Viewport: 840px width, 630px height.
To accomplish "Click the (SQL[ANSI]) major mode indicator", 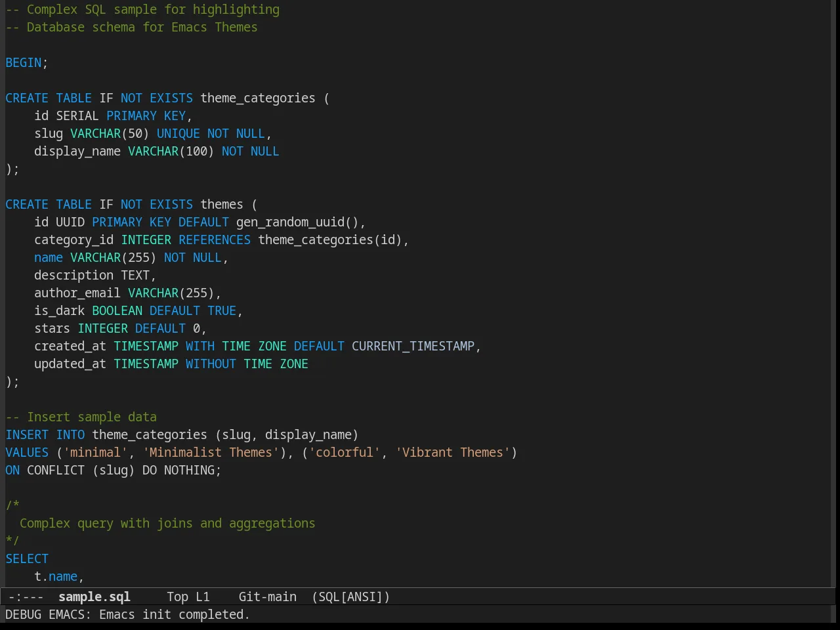I will coord(351,597).
